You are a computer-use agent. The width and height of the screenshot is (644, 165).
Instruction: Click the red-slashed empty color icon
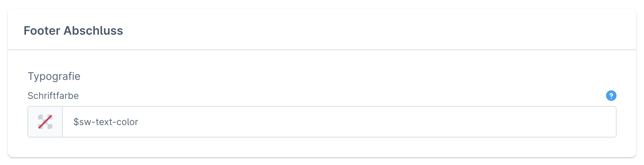tap(45, 122)
